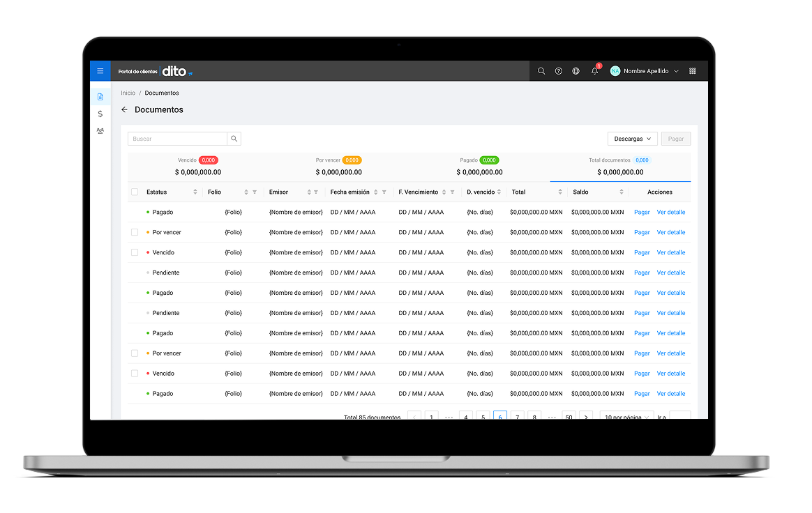Click the back arrow beside Documentos
The height and width of the screenshot is (513, 812).
pos(125,110)
